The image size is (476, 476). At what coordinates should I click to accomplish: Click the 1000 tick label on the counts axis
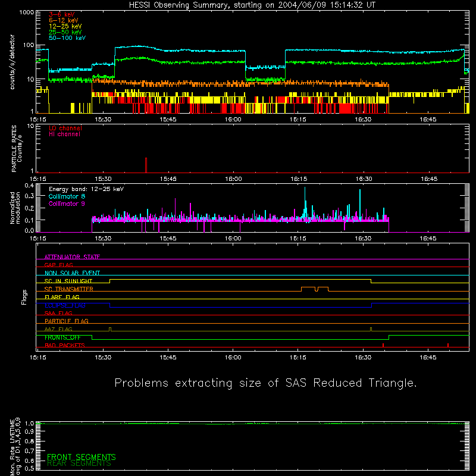(26, 12)
